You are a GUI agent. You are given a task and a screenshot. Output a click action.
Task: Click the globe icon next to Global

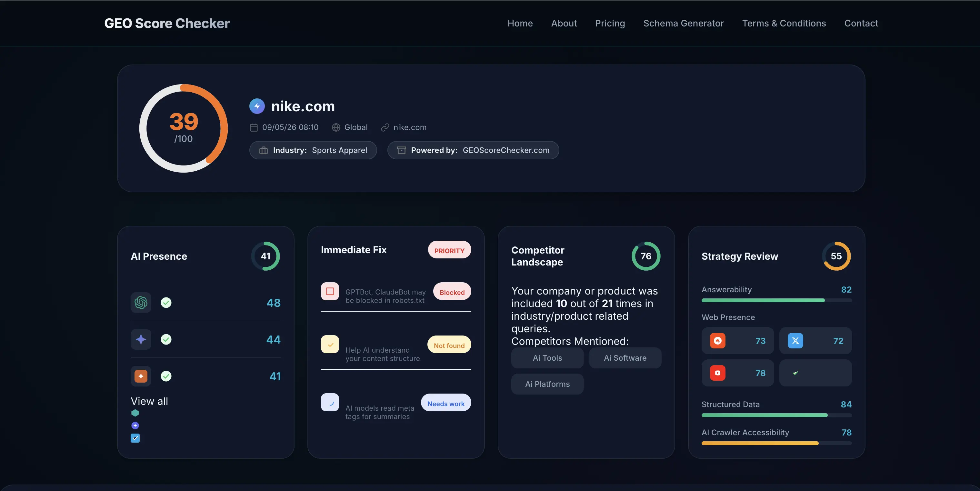point(336,127)
